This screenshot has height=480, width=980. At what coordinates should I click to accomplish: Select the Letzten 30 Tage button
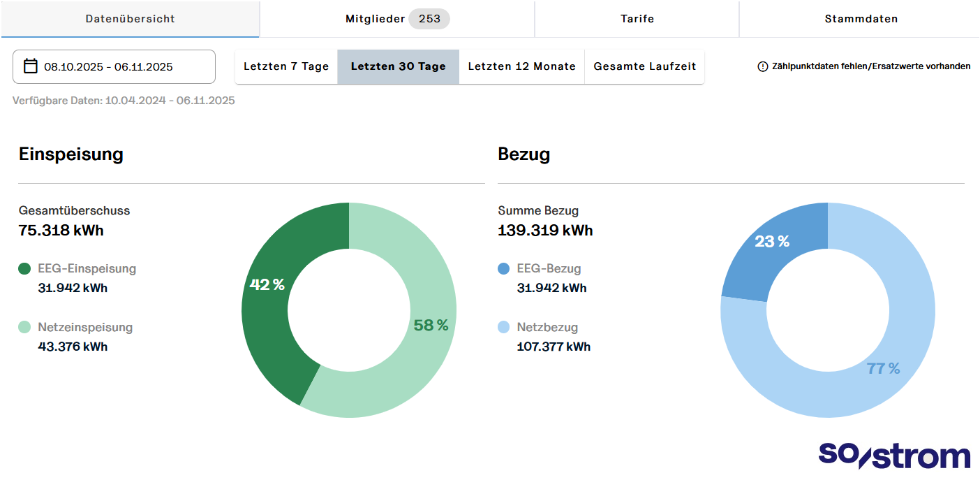click(x=398, y=66)
